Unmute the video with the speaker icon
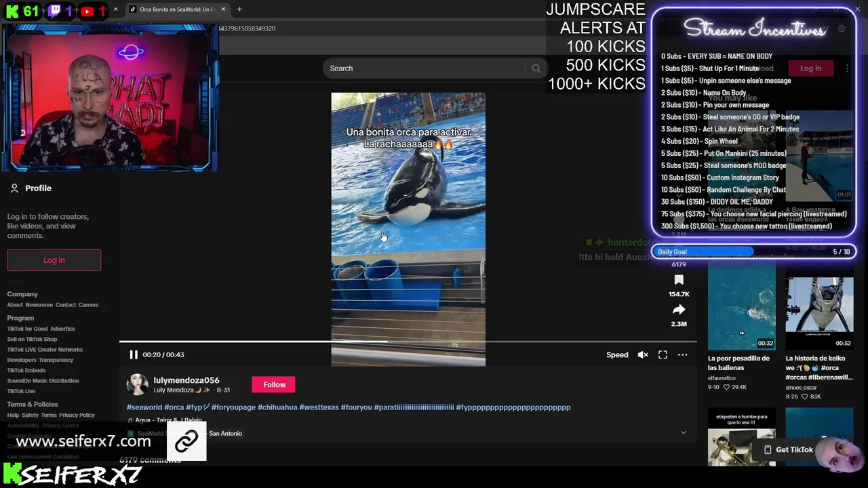 click(x=643, y=354)
